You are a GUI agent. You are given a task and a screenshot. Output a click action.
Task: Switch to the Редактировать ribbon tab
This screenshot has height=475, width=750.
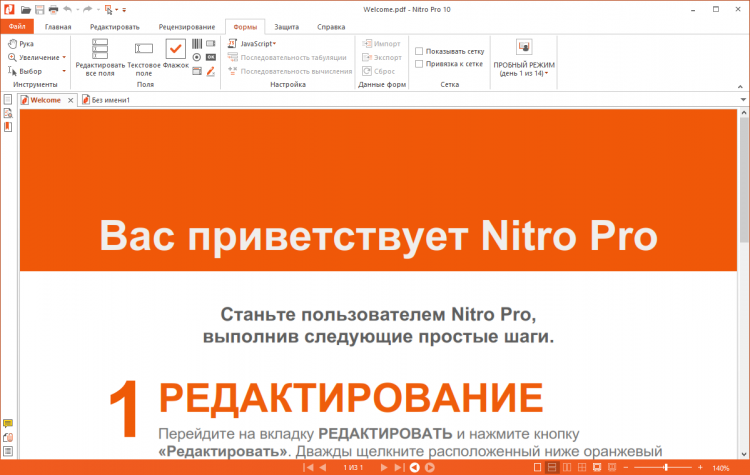pos(115,27)
